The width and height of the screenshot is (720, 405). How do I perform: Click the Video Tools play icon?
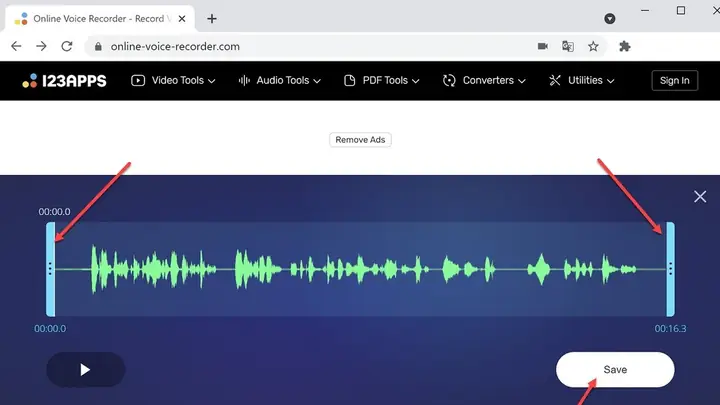pyautogui.click(x=138, y=80)
